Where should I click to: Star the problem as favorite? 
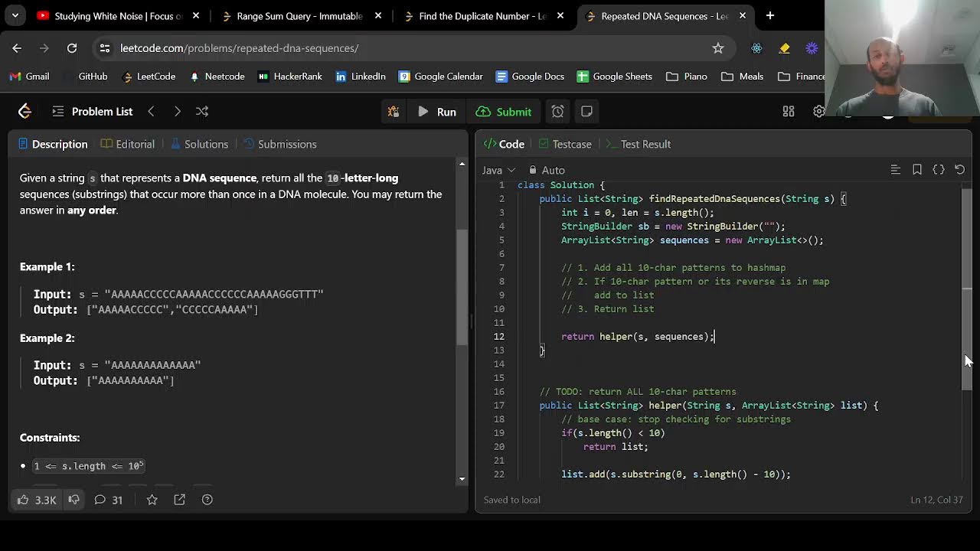pyautogui.click(x=152, y=500)
